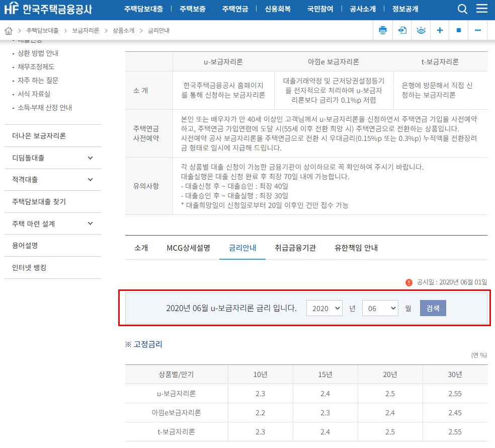Click the 공시일 : 2020년 06월 01일 text
Screen dimensions: 495x448
coord(452,282)
